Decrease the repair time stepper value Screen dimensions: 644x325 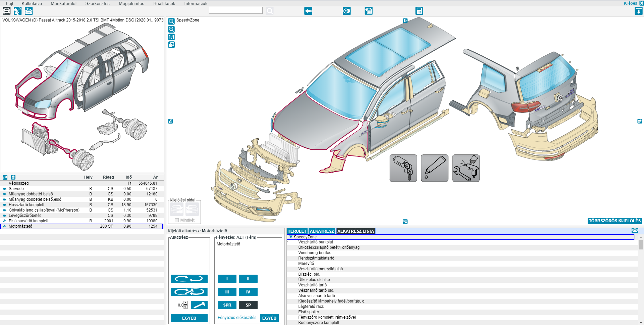(185, 307)
